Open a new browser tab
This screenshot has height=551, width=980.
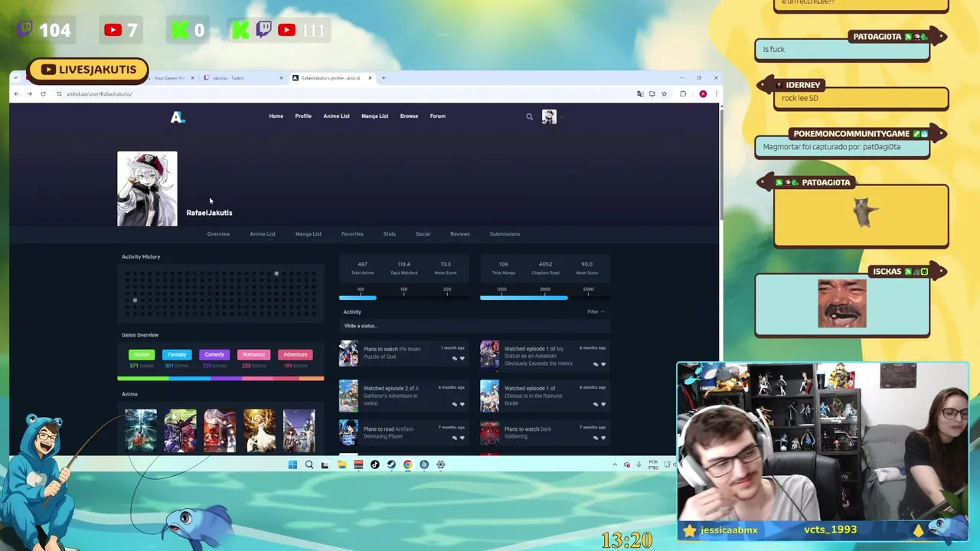tap(384, 78)
